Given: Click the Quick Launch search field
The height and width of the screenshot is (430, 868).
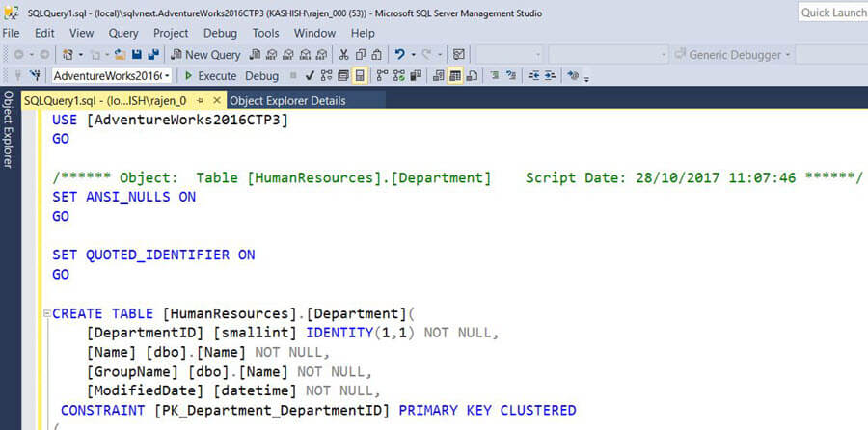Looking at the screenshot, I should coord(832,13).
